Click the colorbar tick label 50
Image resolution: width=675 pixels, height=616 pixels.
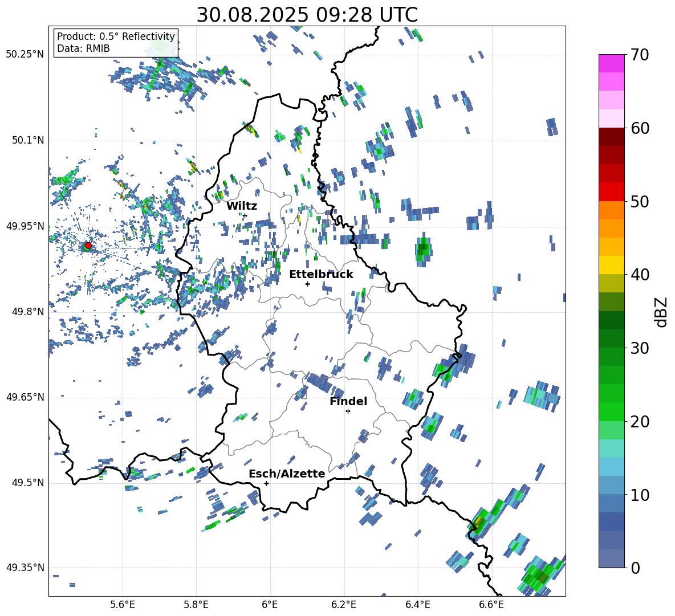coord(640,202)
